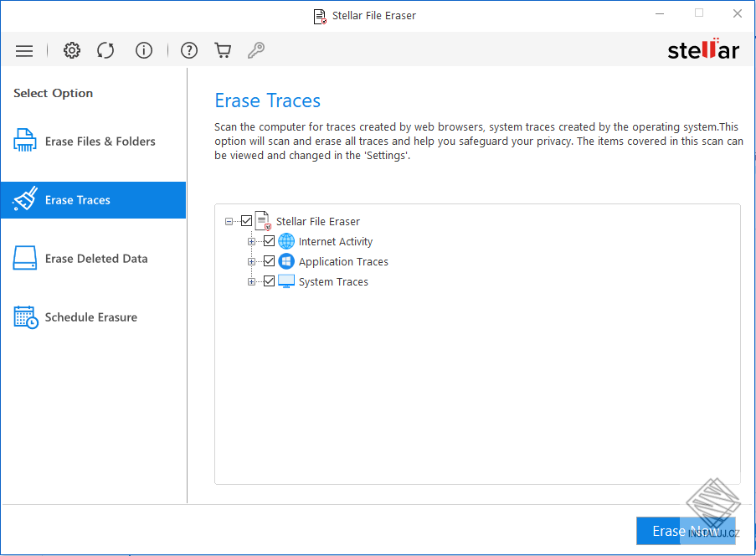Switch to Erase Deleted Data option
This screenshot has height=556, width=756.
(x=93, y=259)
